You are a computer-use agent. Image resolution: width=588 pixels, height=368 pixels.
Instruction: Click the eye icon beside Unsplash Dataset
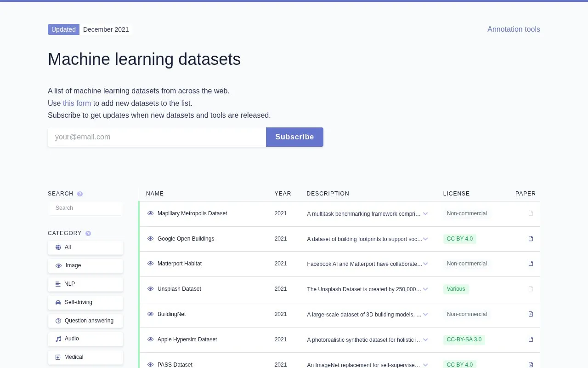(x=150, y=289)
